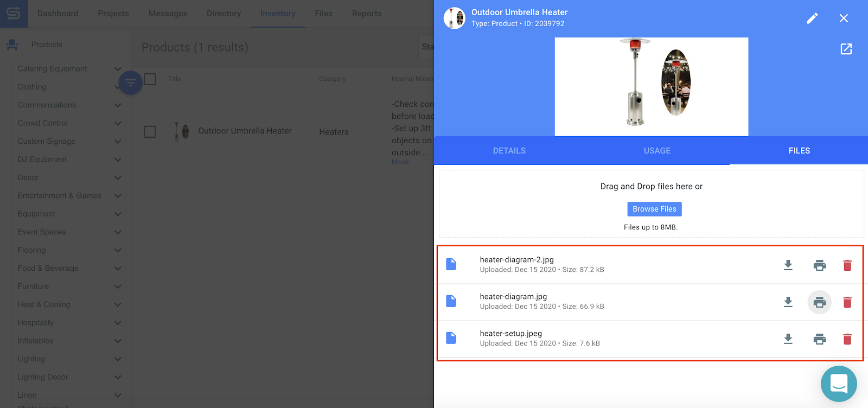Image resolution: width=868 pixels, height=408 pixels.
Task: Click the round filter button
Action: pos(130,83)
